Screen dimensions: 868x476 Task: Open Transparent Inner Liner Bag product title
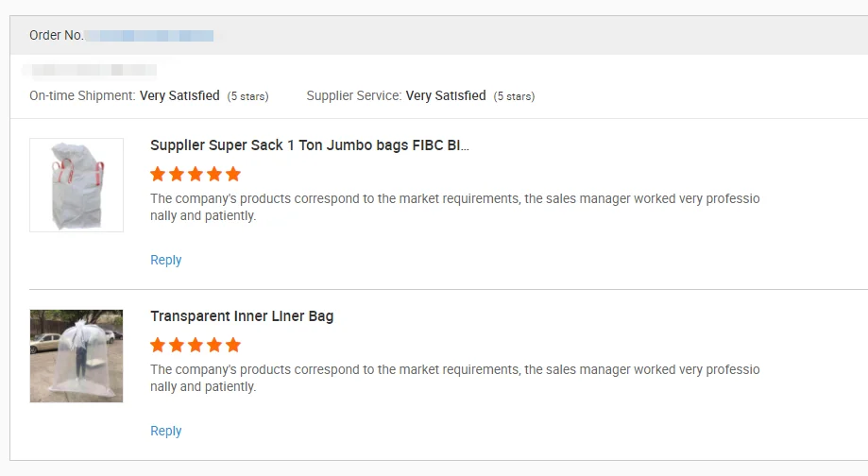tap(242, 316)
